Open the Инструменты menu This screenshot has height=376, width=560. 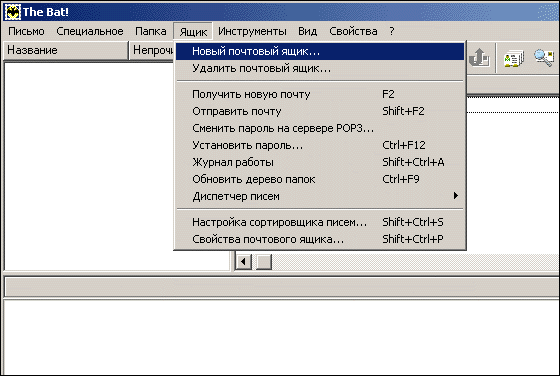(252, 31)
